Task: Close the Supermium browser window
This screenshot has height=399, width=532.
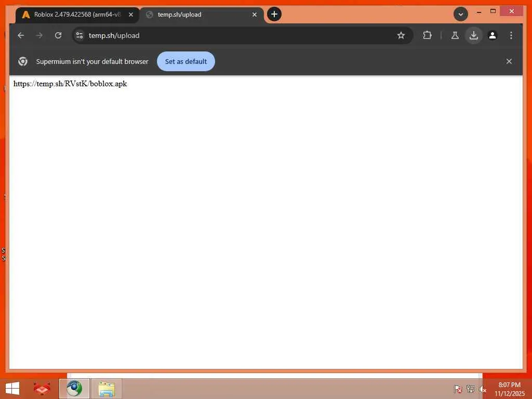Action: point(512,11)
